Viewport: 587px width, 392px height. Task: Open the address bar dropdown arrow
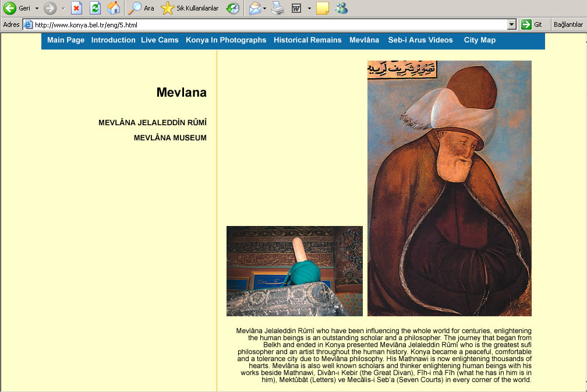(511, 24)
